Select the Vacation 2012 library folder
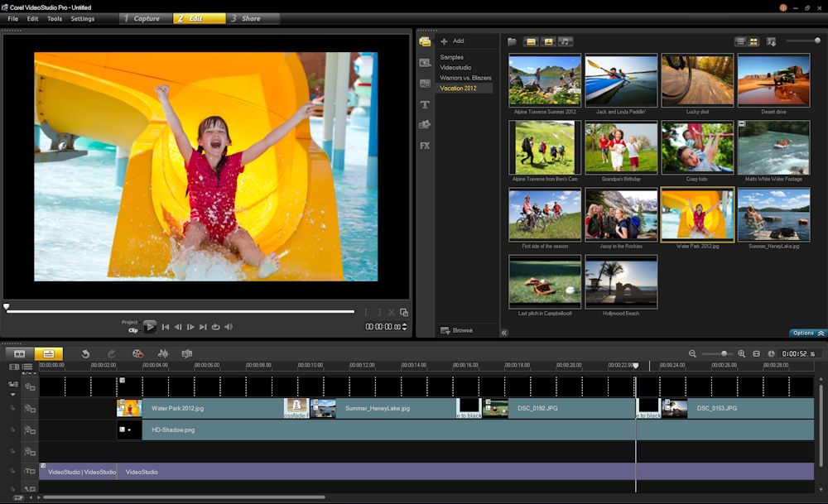828x504 pixels. (x=458, y=88)
